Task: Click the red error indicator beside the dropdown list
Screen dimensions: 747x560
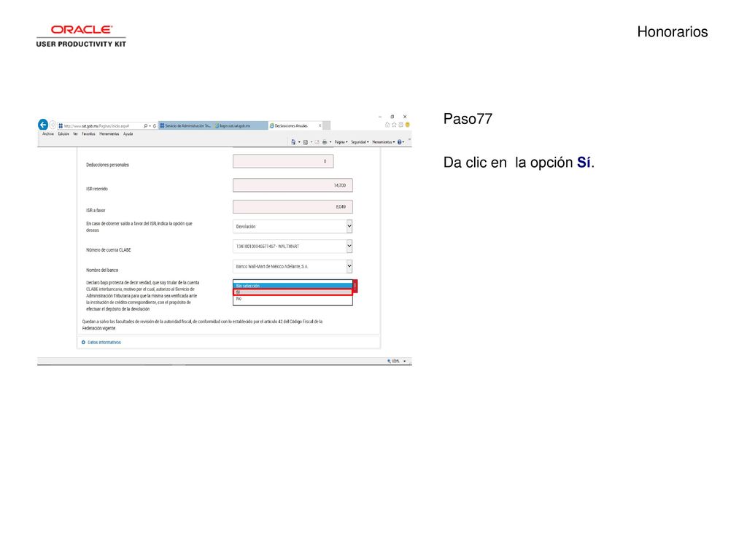Action: click(x=355, y=286)
